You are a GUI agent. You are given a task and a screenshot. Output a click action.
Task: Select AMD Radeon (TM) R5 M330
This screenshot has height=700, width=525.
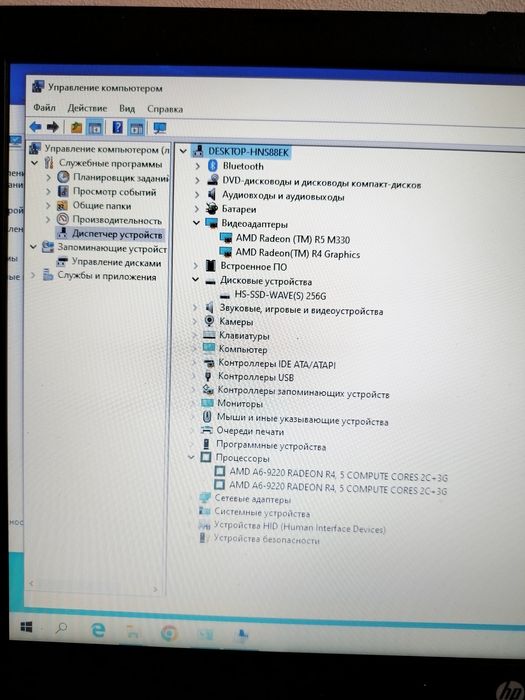pyautogui.click(x=293, y=239)
